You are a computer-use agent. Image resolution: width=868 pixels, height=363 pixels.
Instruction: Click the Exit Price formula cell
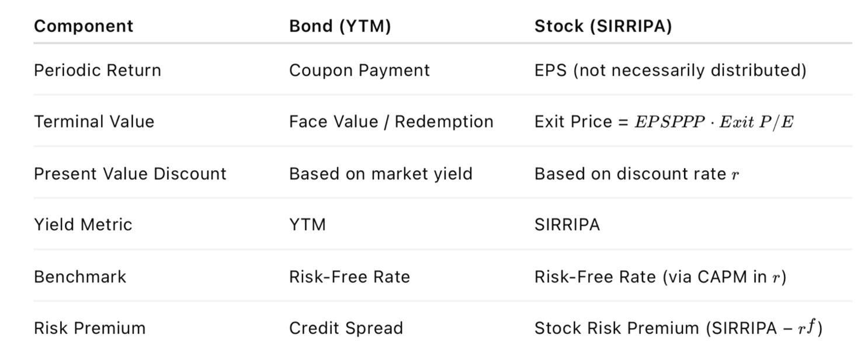664,122
